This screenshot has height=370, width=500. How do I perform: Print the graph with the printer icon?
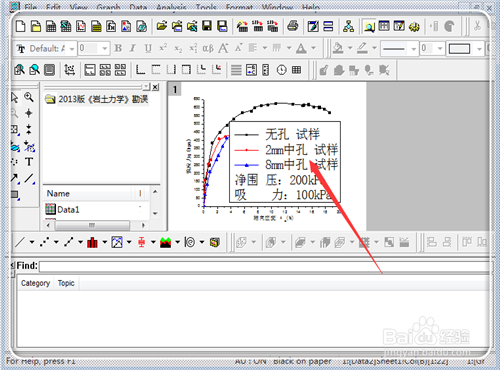click(x=293, y=26)
